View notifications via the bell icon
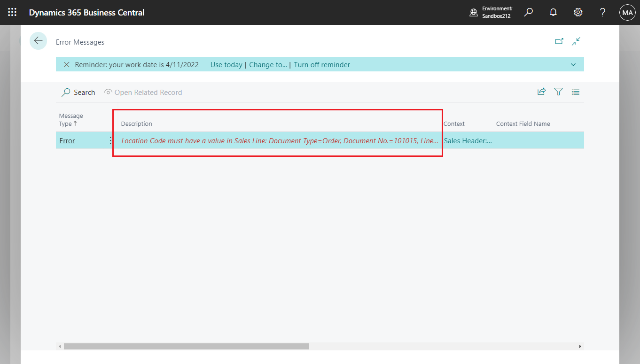640x364 pixels. 553,12
